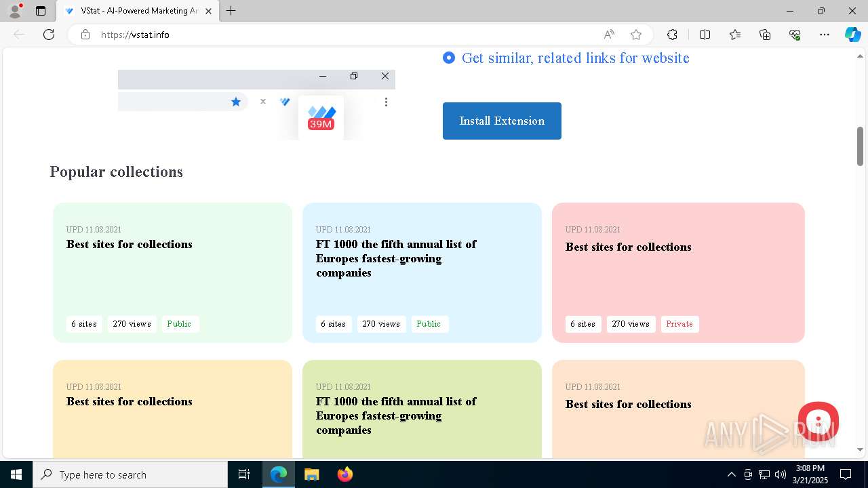This screenshot has width=868, height=488.
Task: Open the red chat widget button
Action: pyautogui.click(x=818, y=422)
